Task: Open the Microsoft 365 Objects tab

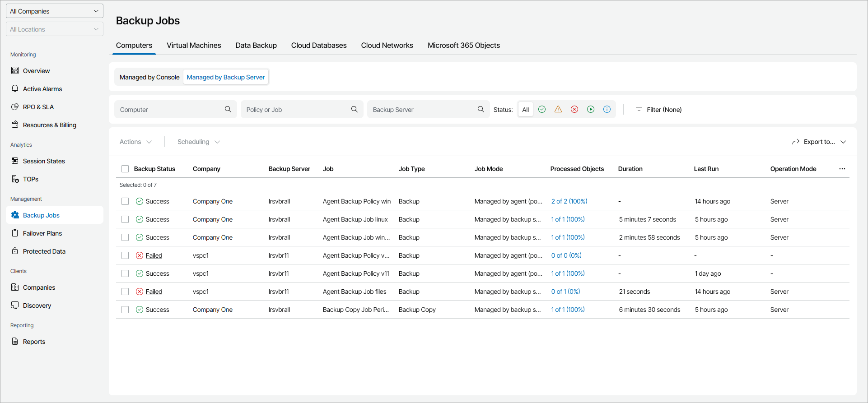Action: [x=463, y=45]
